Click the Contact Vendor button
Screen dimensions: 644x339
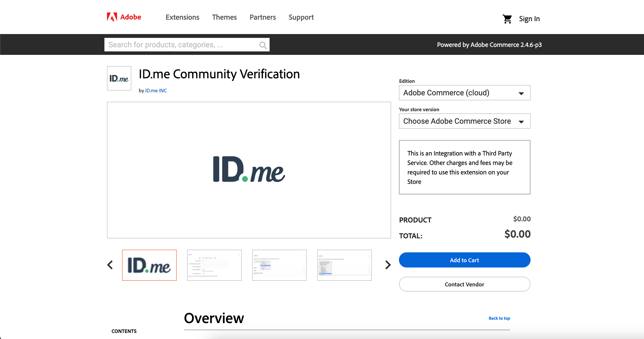[x=464, y=284]
